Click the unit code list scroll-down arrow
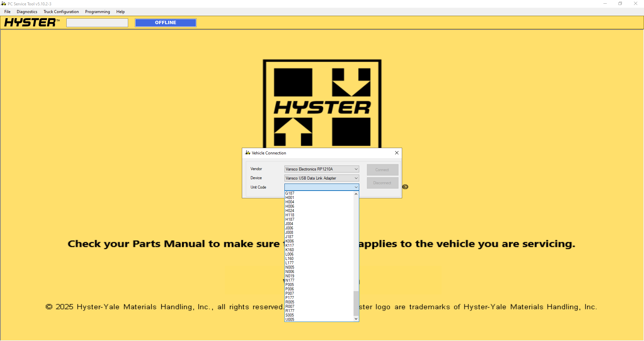Screen dimensions: 644x341 tap(356, 319)
